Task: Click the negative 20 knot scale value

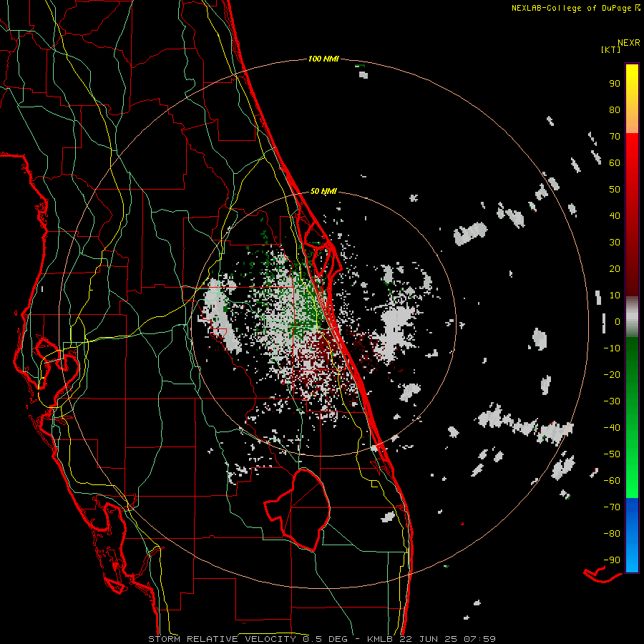Action: pyautogui.click(x=612, y=375)
